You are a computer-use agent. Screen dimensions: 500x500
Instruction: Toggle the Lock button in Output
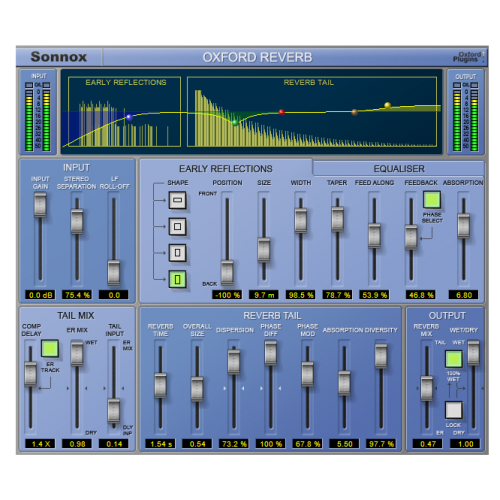point(454,410)
